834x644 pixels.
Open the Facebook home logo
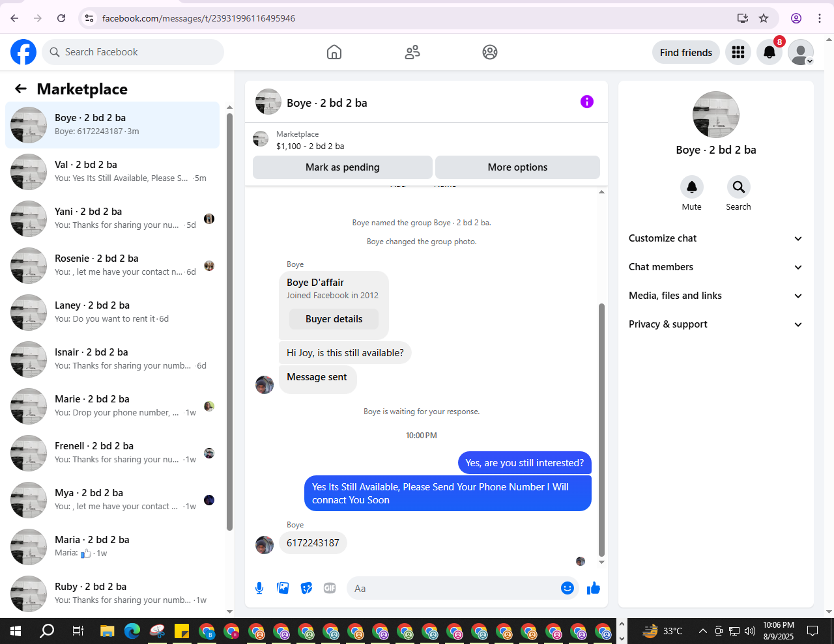[23, 52]
